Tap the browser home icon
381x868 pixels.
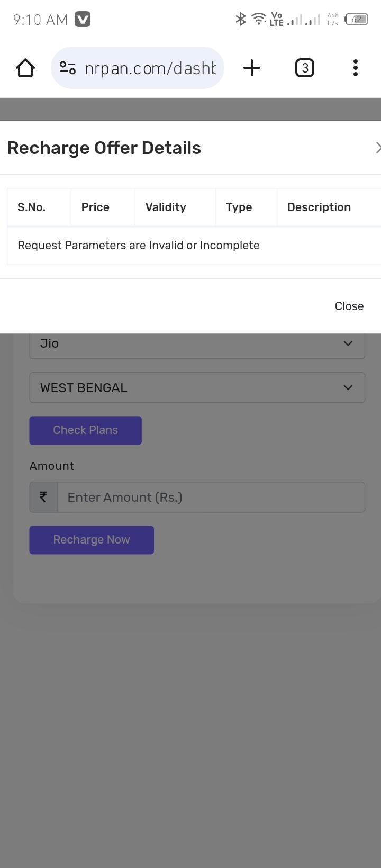click(25, 68)
